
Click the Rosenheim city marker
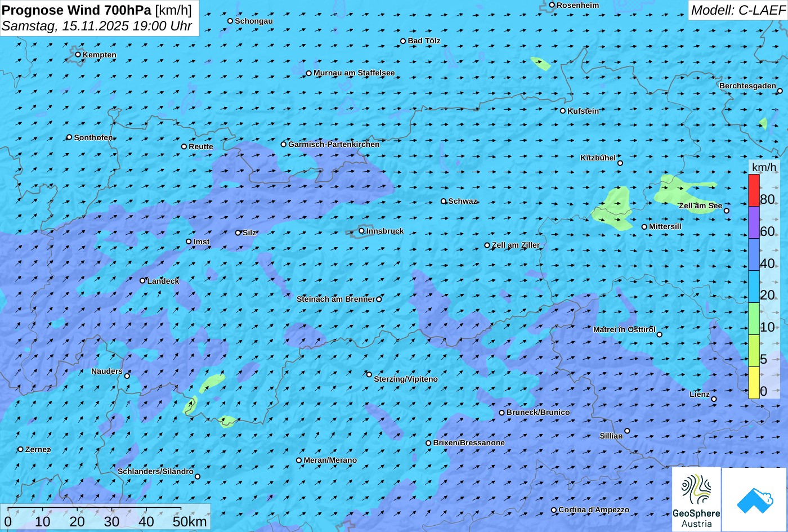552,5
